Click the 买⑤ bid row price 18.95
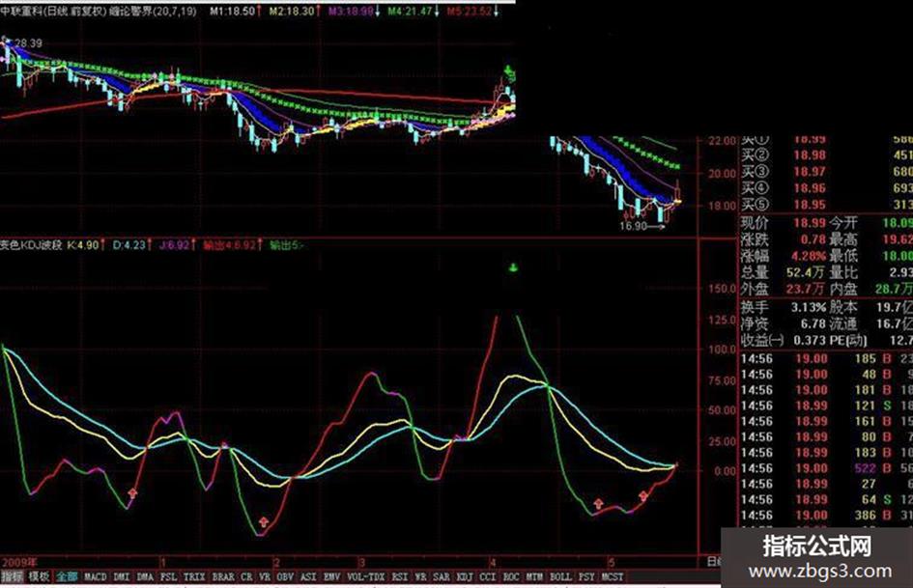Image resolution: width=913 pixels, height=588 pixels. (810, 205)
